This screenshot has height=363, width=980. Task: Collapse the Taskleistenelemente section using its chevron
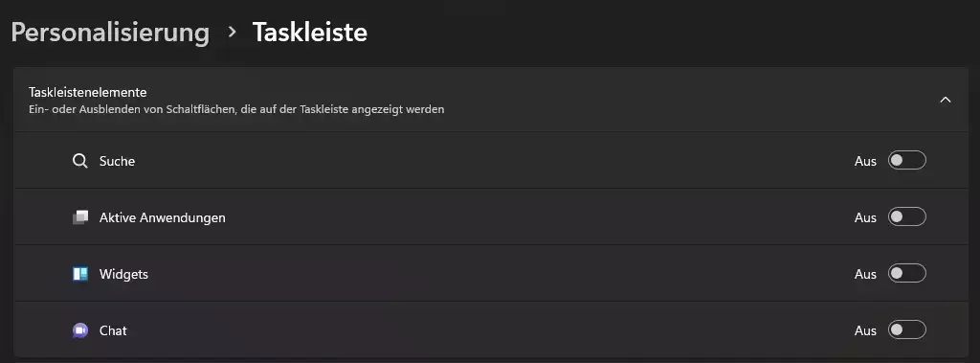pyautogui.click(x=946, y=100)
